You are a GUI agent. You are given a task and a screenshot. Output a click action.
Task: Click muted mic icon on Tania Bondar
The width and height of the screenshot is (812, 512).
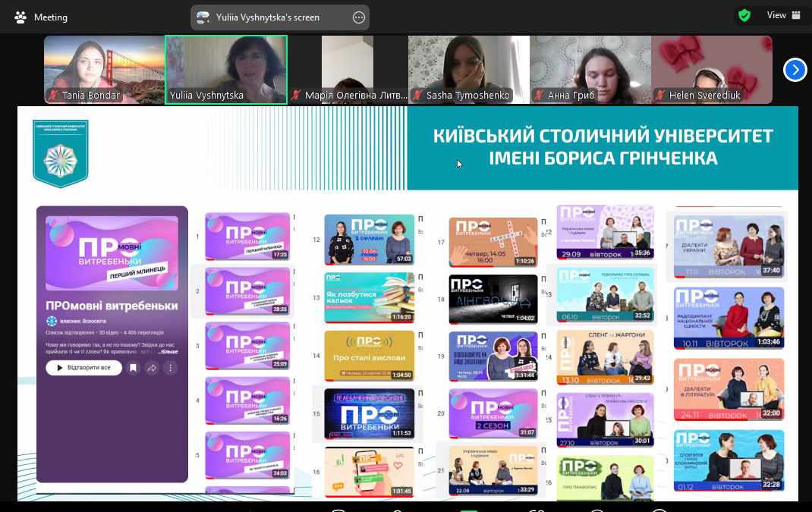click(x=54, y=96)
